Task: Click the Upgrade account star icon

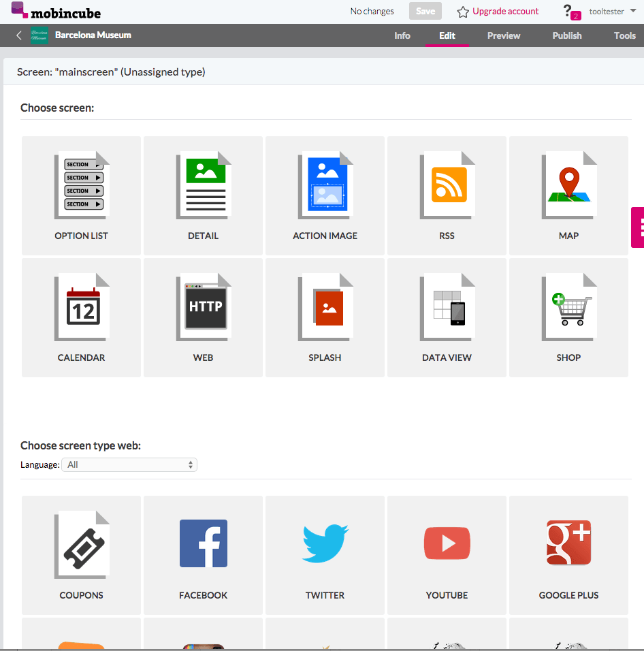Action: point(463,12)
